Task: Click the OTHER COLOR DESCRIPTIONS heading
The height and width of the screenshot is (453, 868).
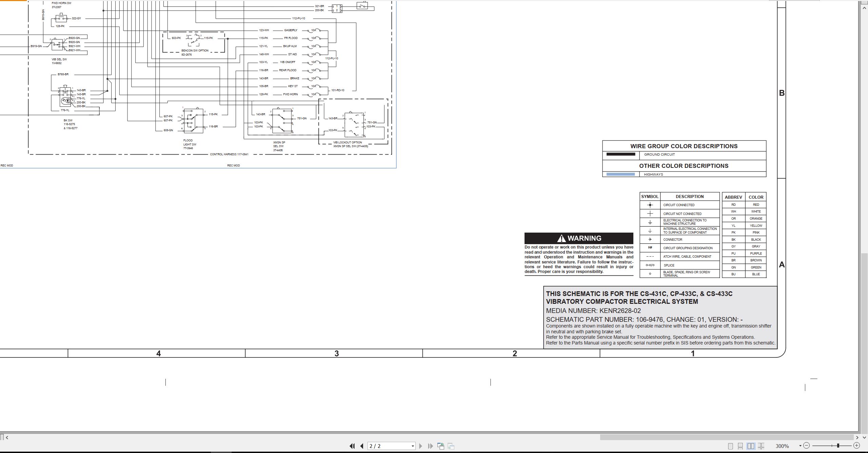Action: click(684, 166)
